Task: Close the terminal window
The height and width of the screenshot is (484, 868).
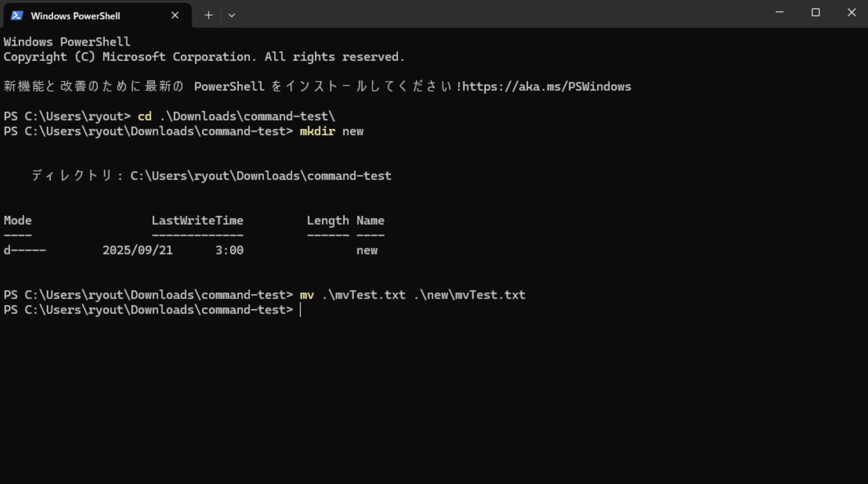Action: (x=851, y=13)
